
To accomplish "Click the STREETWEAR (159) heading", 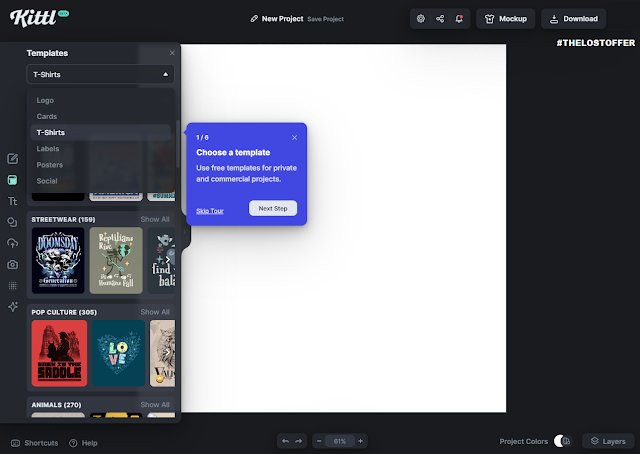I will click(63, 219).
